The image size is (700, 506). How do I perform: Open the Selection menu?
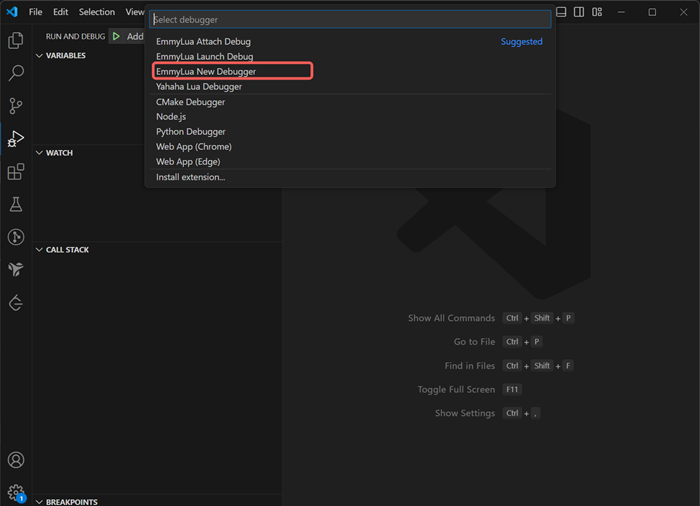click(96, 12)
